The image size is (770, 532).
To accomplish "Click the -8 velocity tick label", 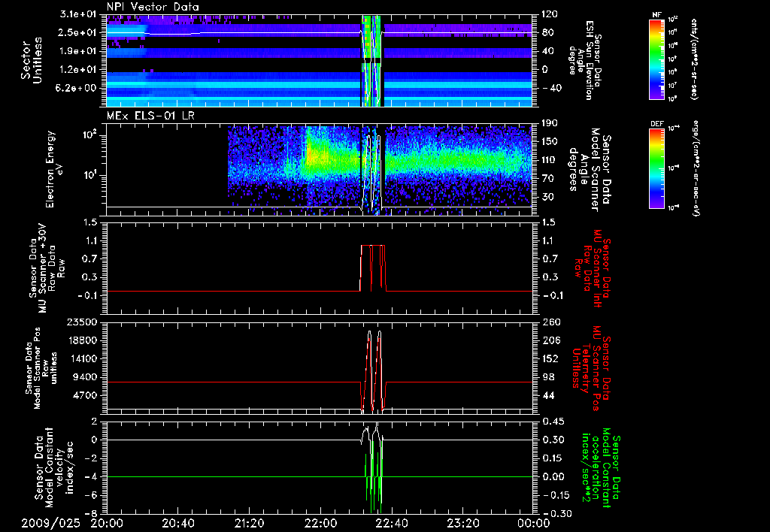I will pos(91,513).
